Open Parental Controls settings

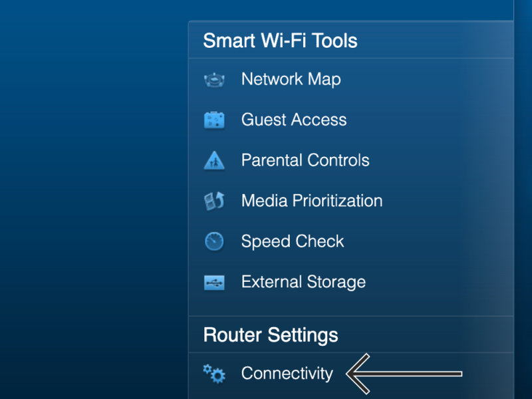305,160
